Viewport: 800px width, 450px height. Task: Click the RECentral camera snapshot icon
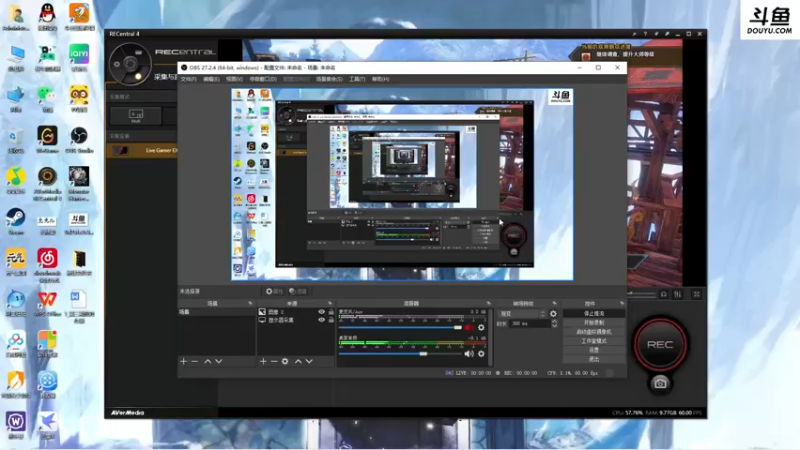[x=660, y=383]
